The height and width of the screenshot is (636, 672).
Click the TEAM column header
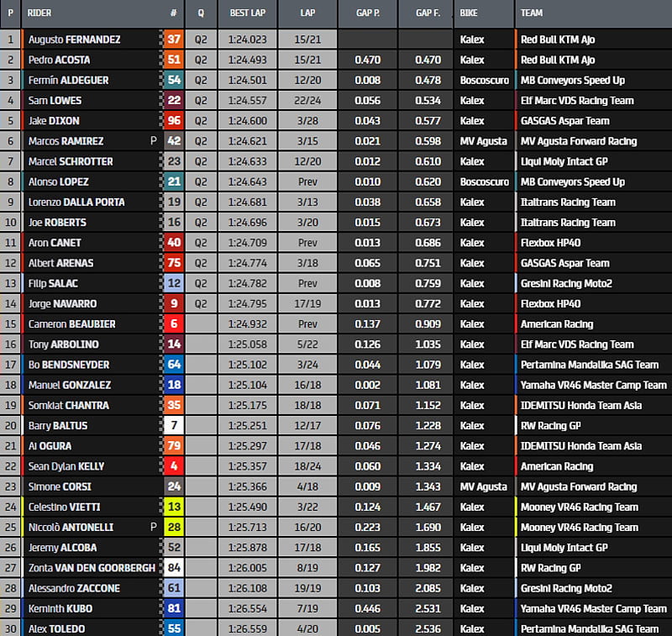coord(532,13)
